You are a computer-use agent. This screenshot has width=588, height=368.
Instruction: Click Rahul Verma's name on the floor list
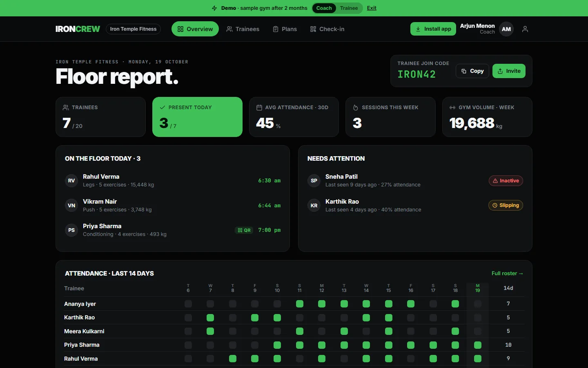101,177
